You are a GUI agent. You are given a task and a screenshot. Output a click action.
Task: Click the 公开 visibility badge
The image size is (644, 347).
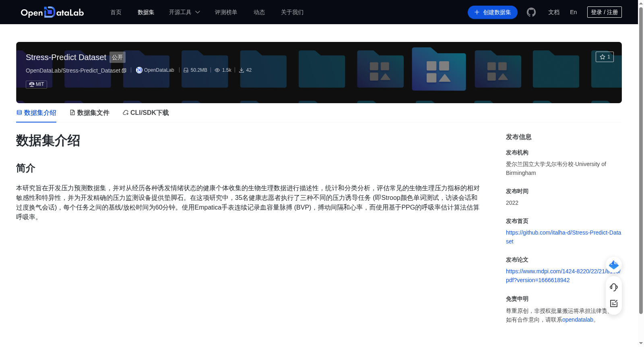click(118, 57)
